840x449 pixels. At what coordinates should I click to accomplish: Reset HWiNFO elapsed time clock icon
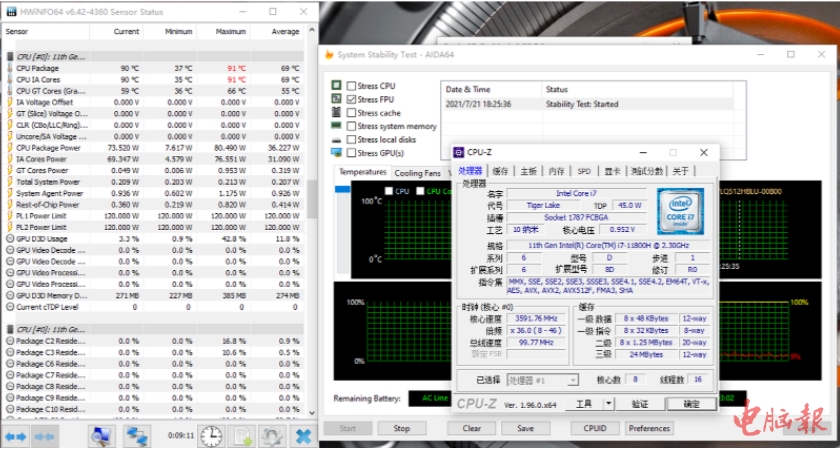[x=211, y=437]
